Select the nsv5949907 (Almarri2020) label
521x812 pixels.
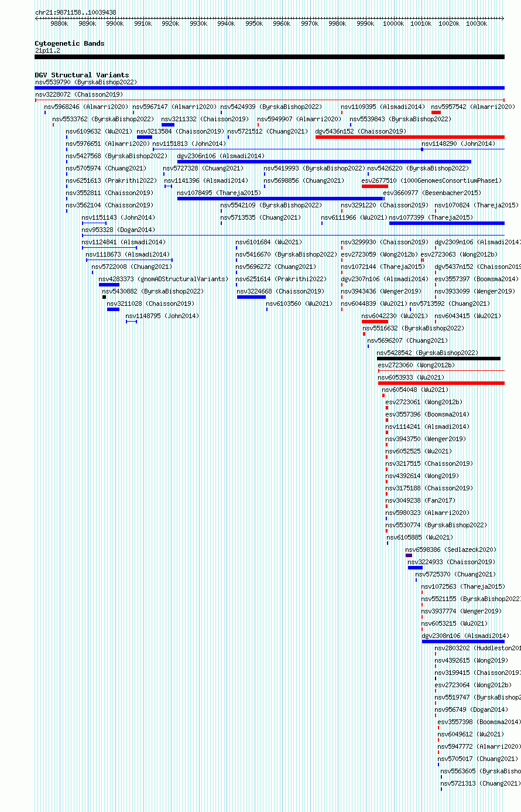299,119
